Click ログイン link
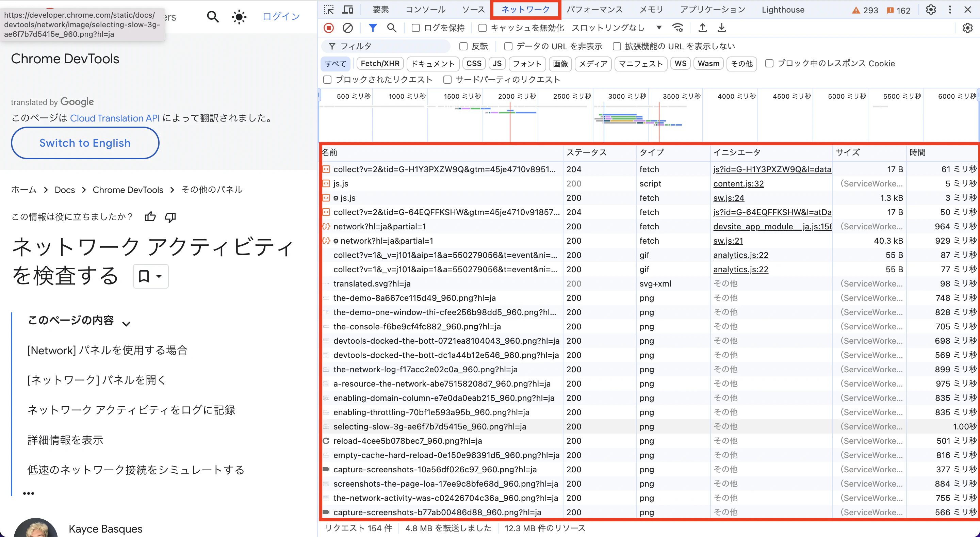Screen dimensions: 980x537 pos(281,16)
